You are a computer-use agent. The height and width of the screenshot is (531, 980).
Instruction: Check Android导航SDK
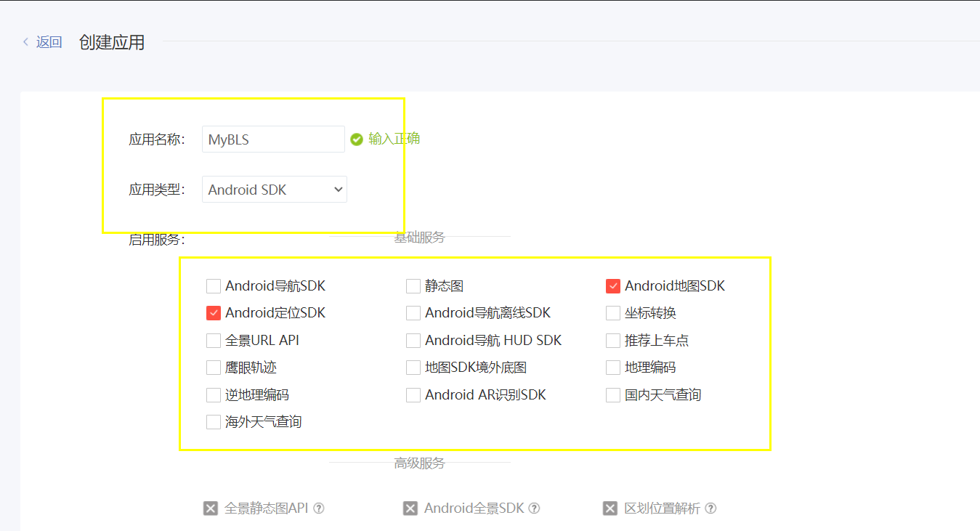tap(213, 285)
